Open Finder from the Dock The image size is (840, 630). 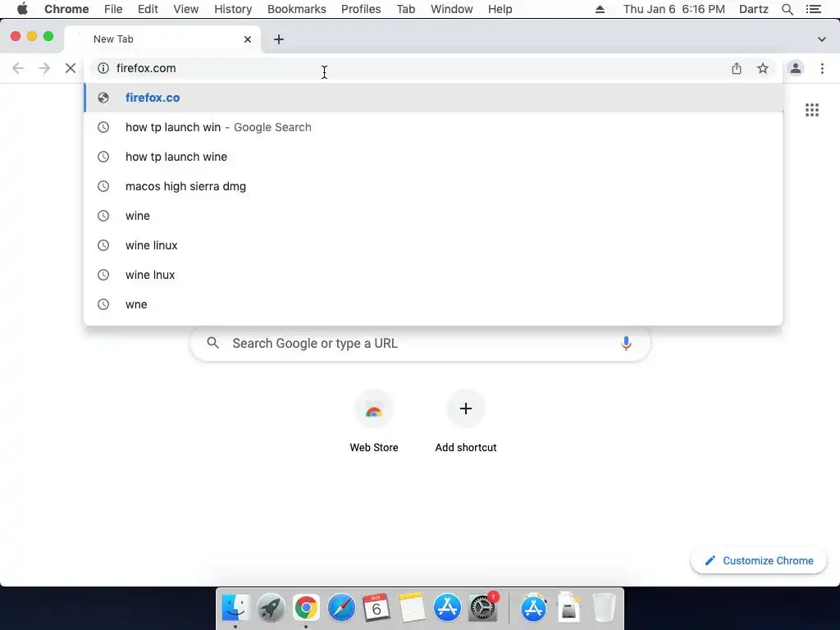(235, 608)
